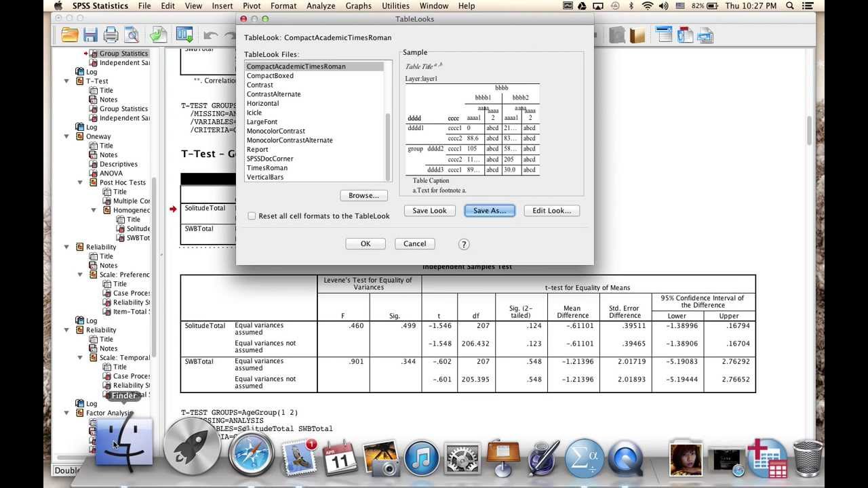Click the Save As... button
This screenshot has height=488, width=868.
pos(490,211)
